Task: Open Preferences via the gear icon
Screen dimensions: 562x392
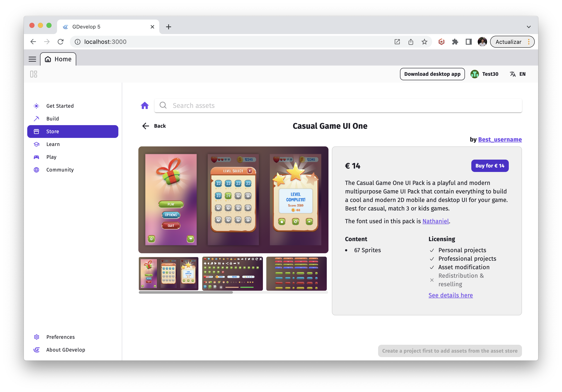Action: (36, 337)
